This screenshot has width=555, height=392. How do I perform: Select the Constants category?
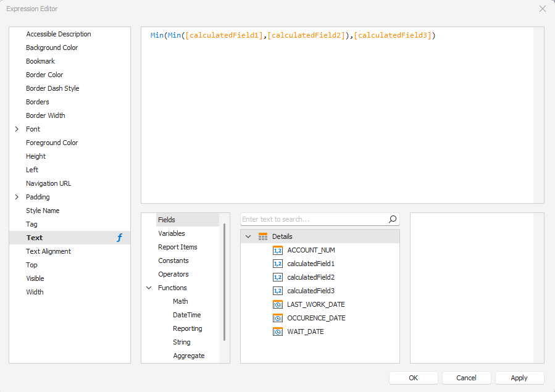click(x=173, y=261)
